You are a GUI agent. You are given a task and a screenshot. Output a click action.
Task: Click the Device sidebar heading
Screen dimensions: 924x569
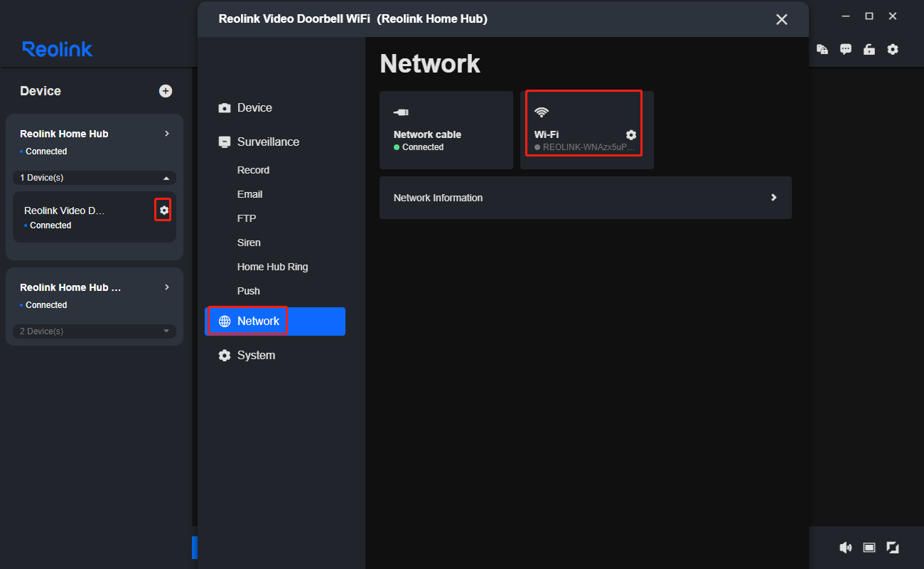tap(41, 91)
